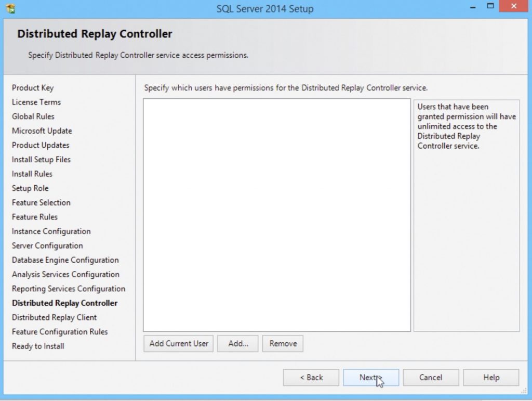Viewport: 532px width, 401px height.
Task: Select the Microsoft Update step
Action: click(x=42, y=131)
